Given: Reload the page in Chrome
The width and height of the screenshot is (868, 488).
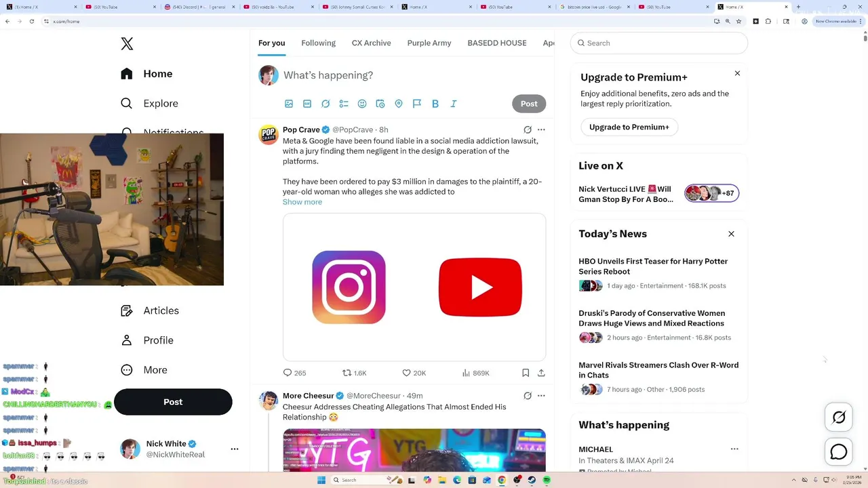Looking at the screenshot, I should pyautogui.click(x=31, y=21).
